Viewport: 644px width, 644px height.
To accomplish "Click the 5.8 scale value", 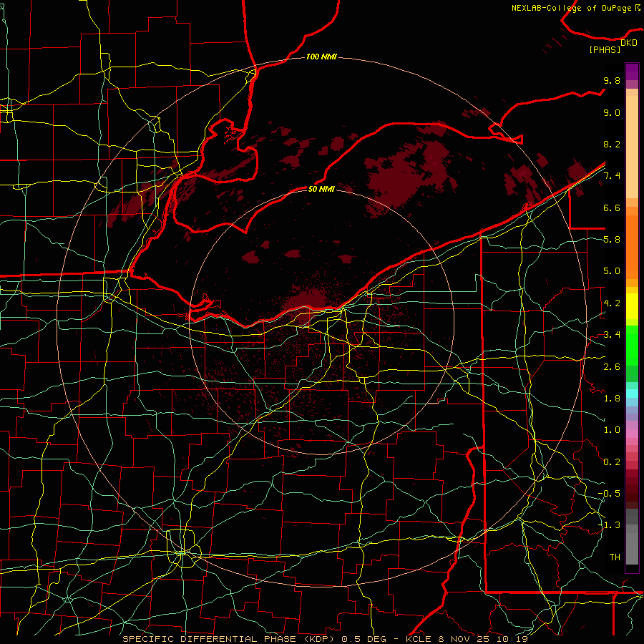I will click(612, 240).
